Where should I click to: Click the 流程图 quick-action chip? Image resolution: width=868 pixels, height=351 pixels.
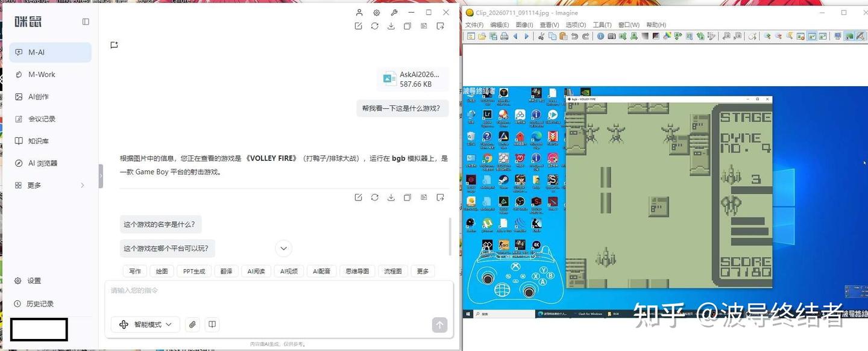click(394, 272)
